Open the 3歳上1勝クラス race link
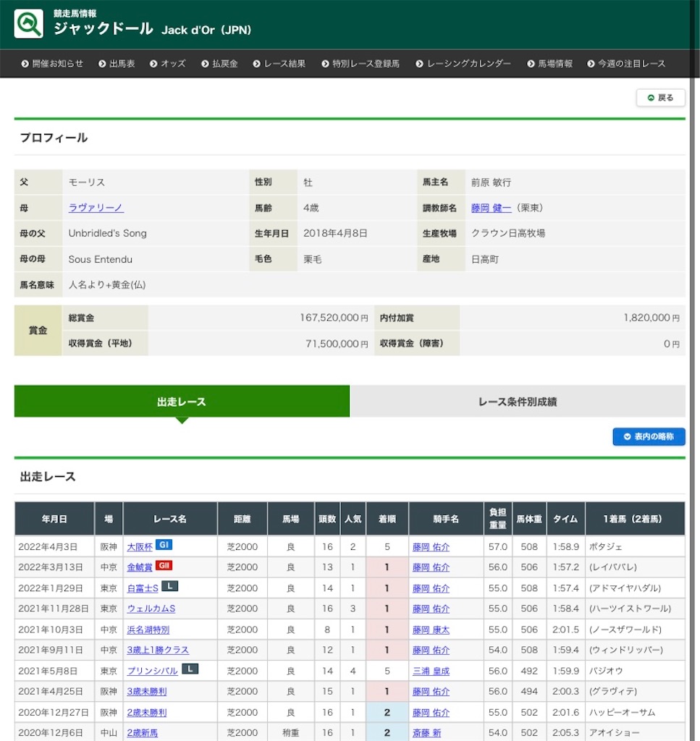Image resolution: width=700 pixels, height=741 pixels. 158,650
